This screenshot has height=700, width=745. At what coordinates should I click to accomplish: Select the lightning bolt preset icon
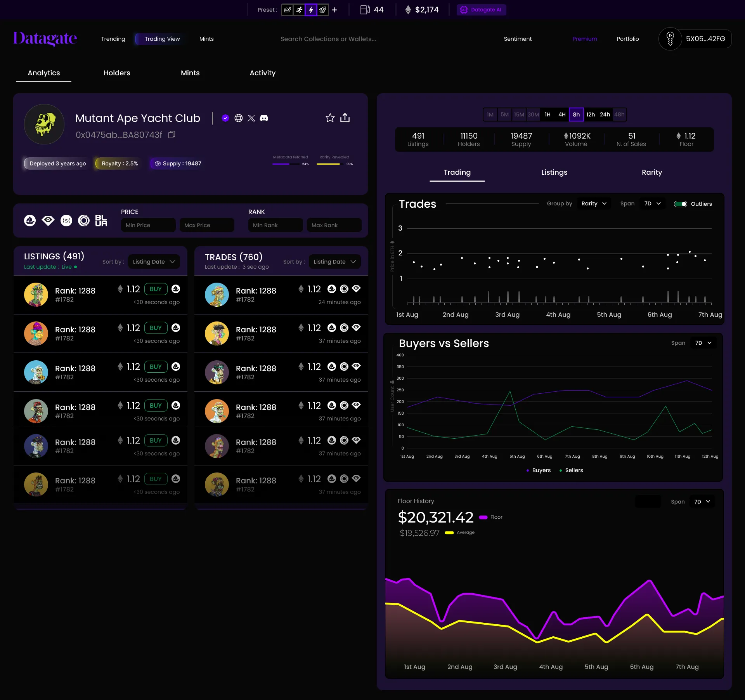(311, 10)
